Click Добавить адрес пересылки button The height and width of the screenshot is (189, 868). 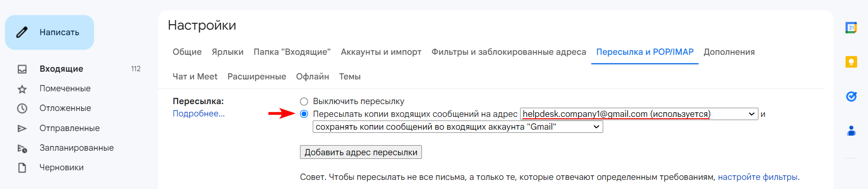pyautogui.click(x=361, y=152)
